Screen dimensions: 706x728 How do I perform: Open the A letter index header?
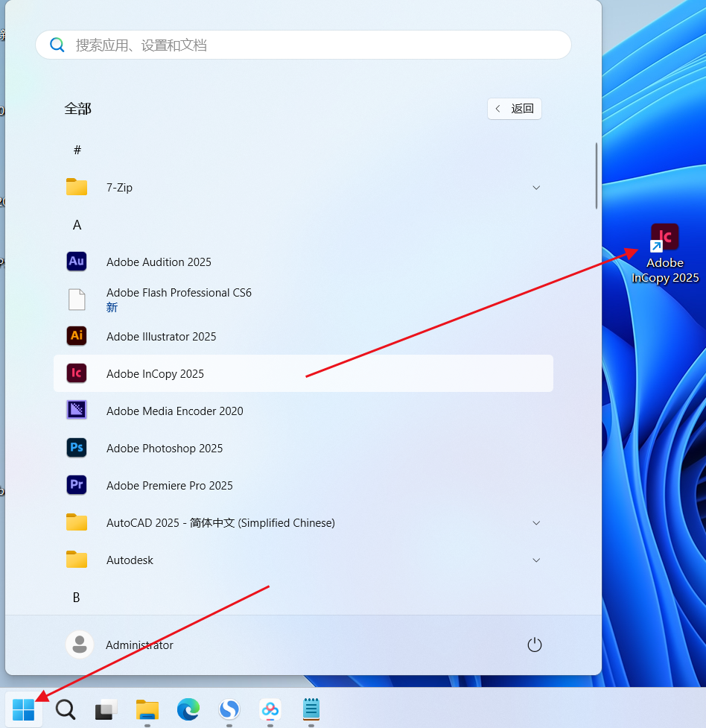click(77, 225)
